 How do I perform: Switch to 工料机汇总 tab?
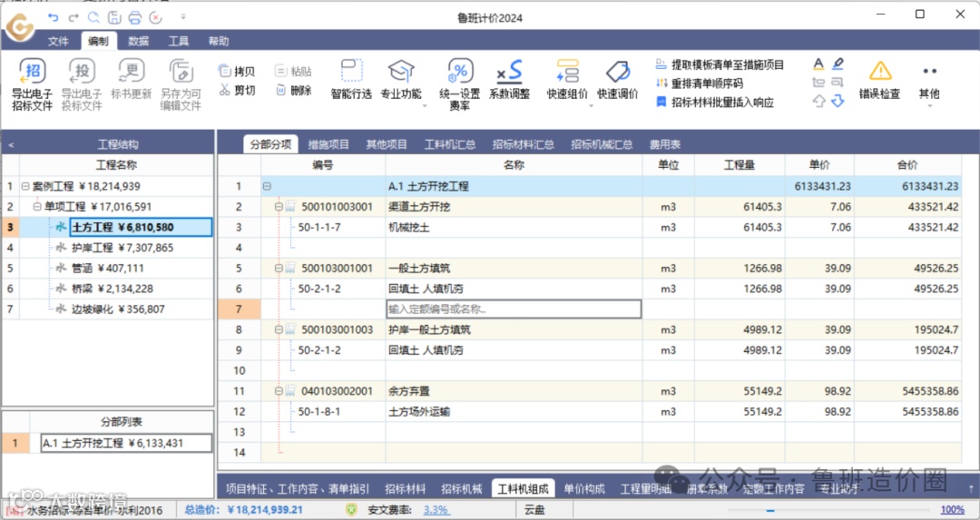pyautogui.click(x=450, y=144)
